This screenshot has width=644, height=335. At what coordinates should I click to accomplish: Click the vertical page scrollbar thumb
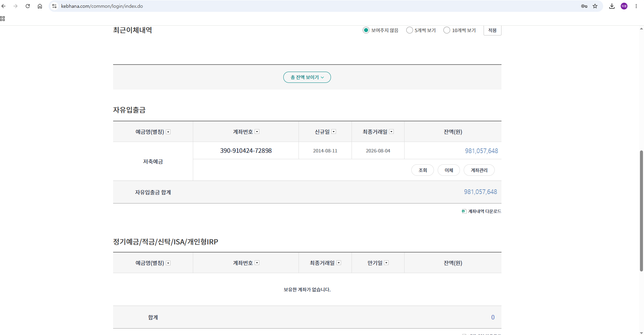[641, 211]
